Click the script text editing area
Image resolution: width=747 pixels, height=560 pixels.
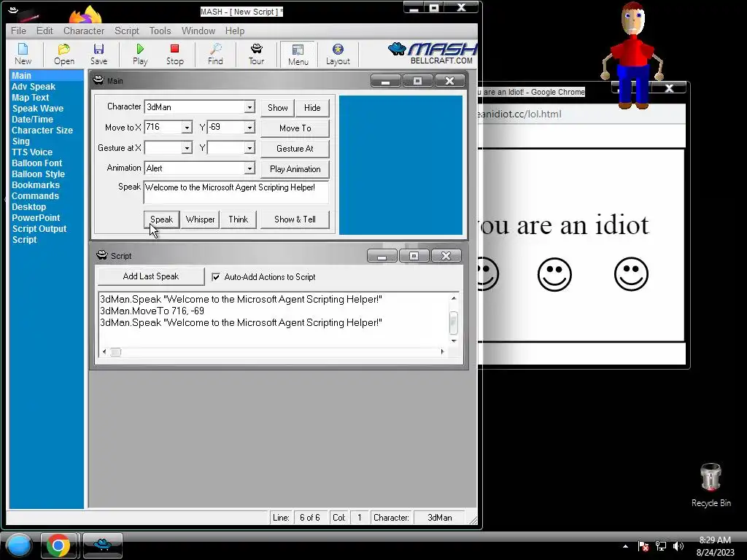[274, 319]
